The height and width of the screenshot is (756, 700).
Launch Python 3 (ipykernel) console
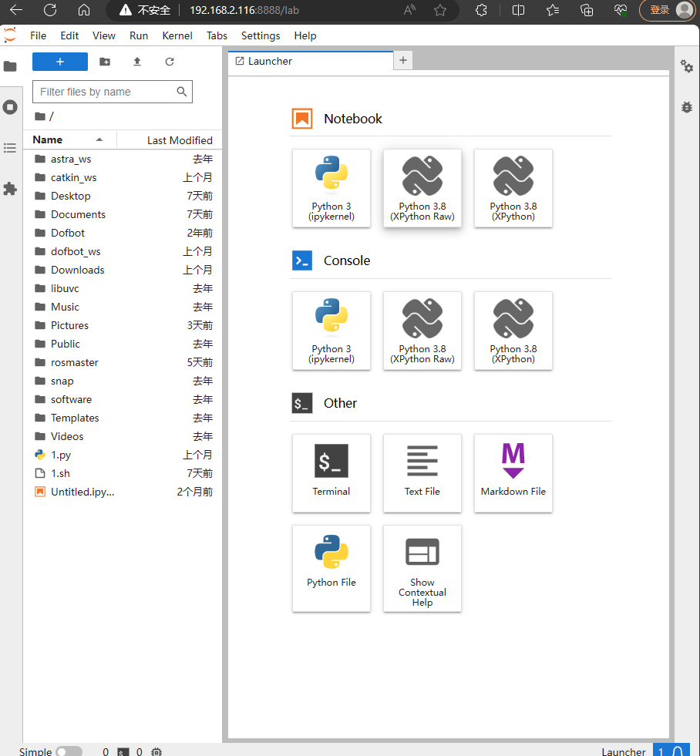coord(331,331)
